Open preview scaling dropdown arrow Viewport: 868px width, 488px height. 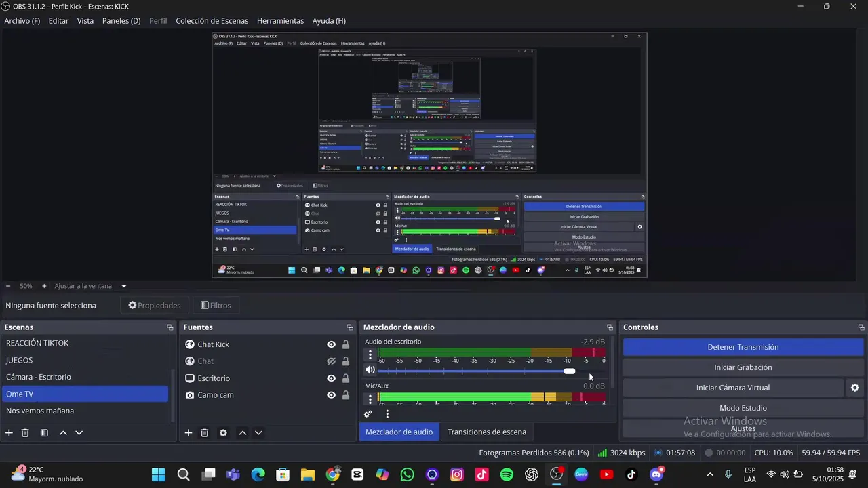pos(123,286)
